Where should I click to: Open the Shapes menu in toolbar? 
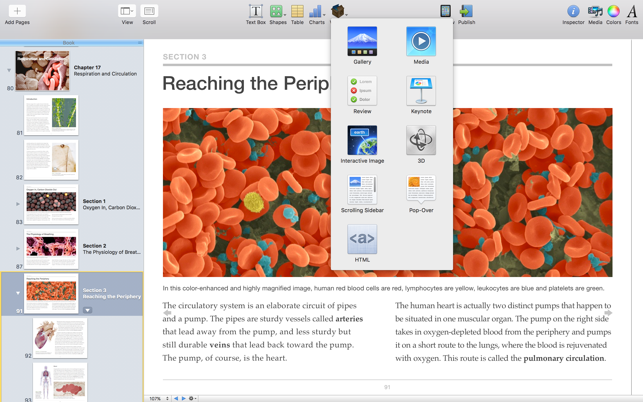[x=277, y=12]
